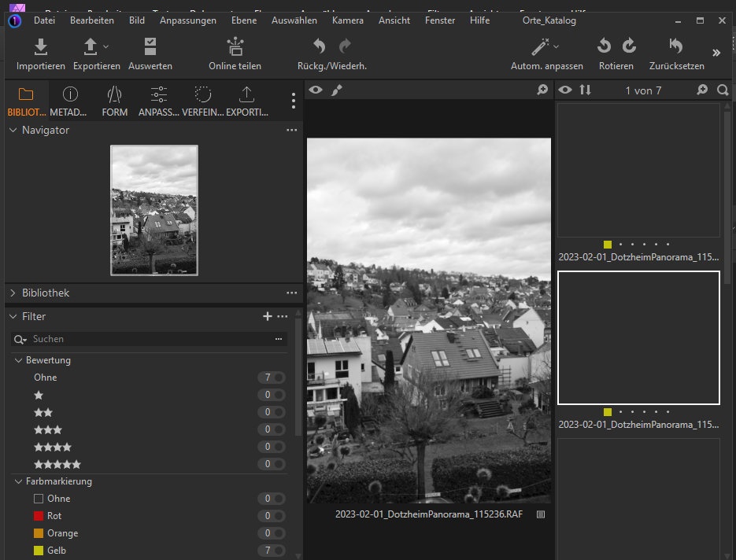736x560 pixels.
Task: Toggle the Gelb color filter switch
Action: pos(278,551)
